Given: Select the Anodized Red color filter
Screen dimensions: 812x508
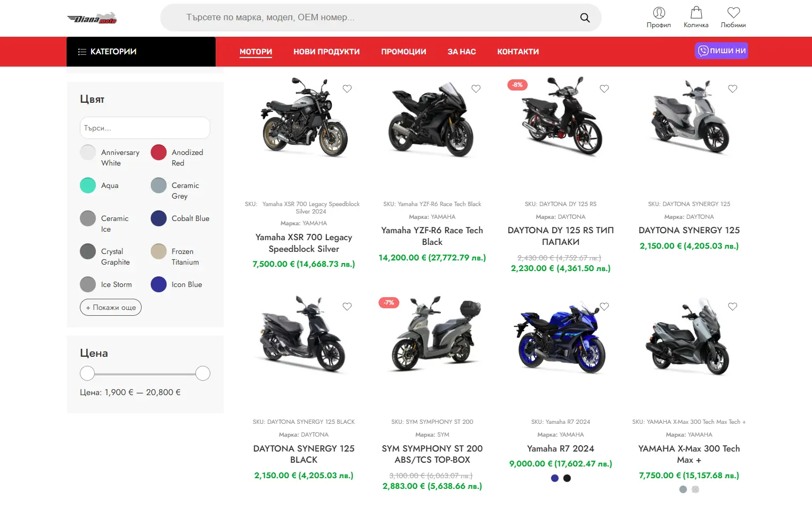Looking at the screenshot, I should (159, 153).
